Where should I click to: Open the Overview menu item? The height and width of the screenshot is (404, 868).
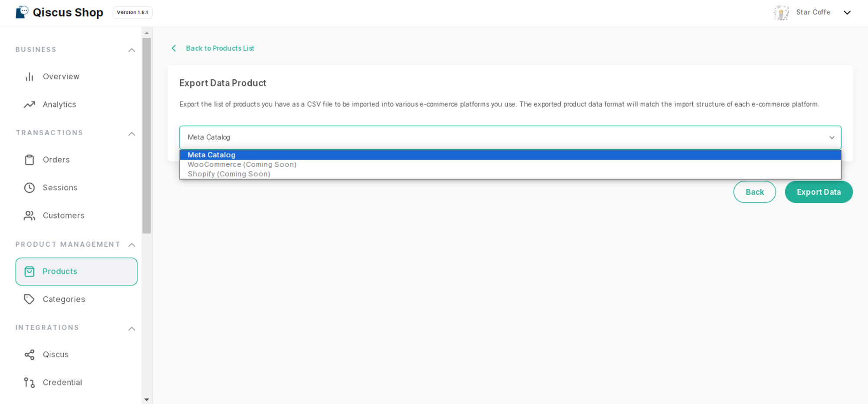76,77
